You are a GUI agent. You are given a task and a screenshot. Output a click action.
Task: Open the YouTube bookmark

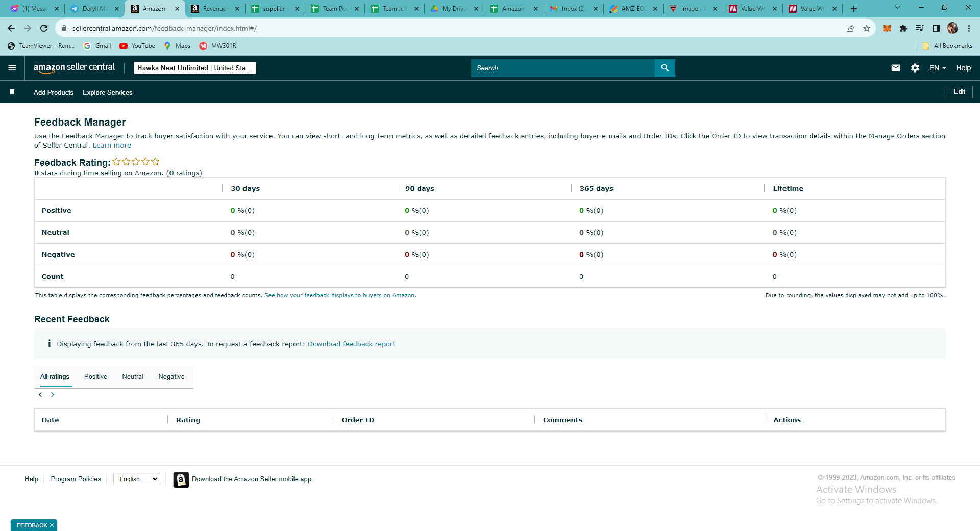tap(137, 46)
